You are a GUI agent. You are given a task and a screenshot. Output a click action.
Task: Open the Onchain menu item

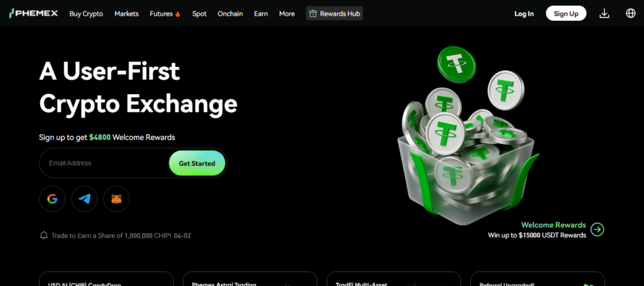point(230,14)
